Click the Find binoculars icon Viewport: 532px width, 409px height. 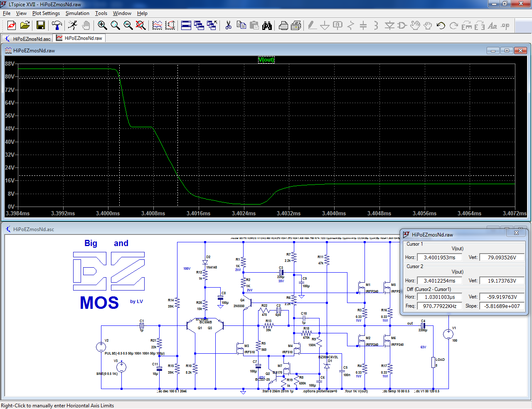(267, 25)
